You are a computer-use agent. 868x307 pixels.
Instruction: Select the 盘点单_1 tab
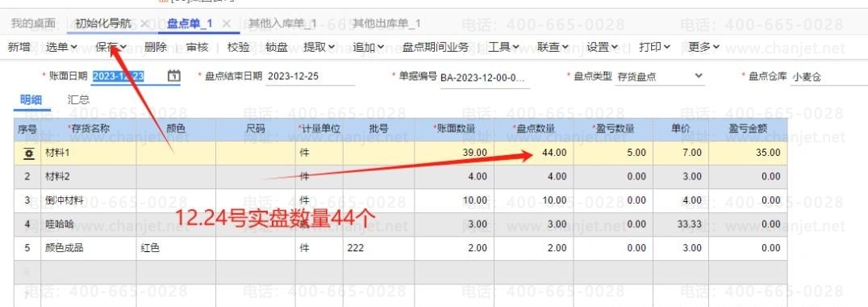click(190, 23)
